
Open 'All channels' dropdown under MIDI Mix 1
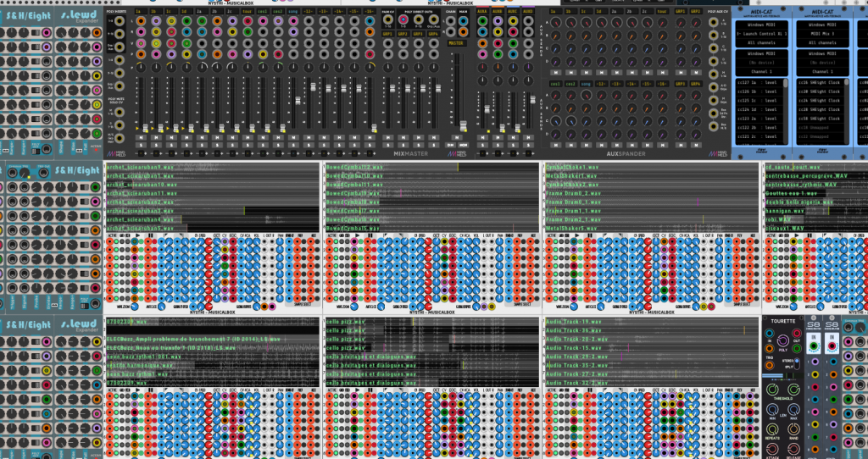822,42
